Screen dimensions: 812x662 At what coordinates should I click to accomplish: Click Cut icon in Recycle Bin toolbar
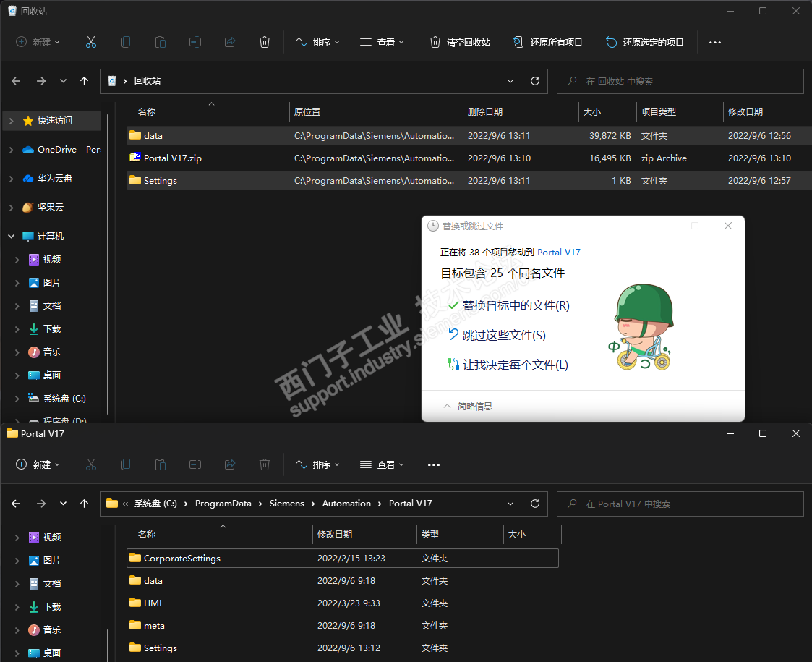click(91, 43)
